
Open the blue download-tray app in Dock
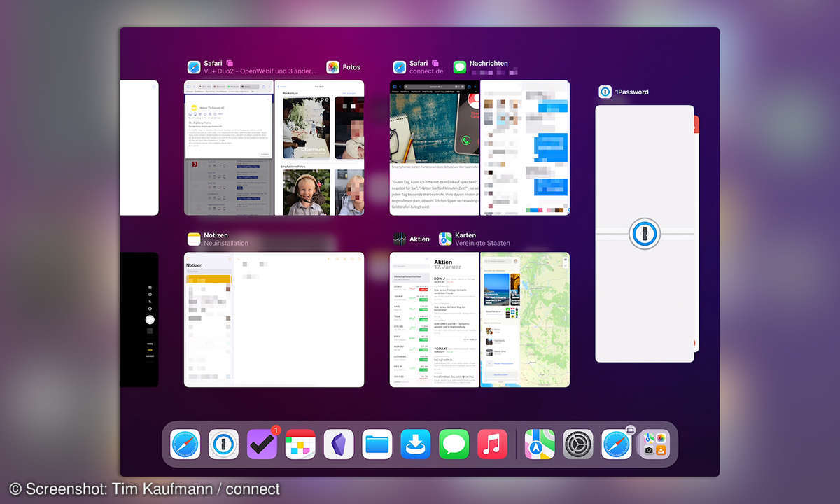pyautogui.click(x=416, y=444)
